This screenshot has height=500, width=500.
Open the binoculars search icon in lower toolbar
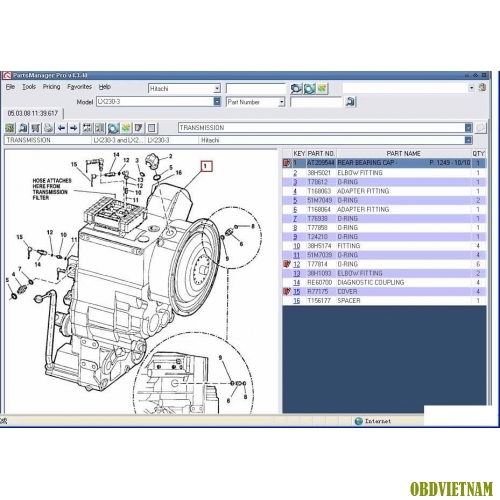[23, 128]
